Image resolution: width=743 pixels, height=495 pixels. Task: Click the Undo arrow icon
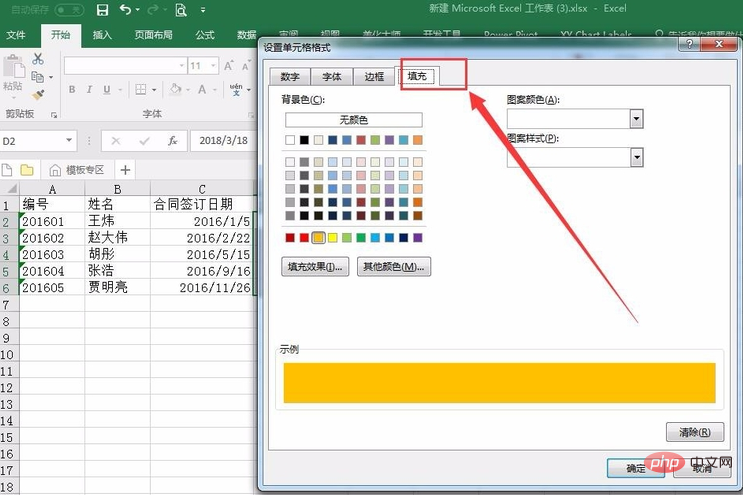[125, 9]
